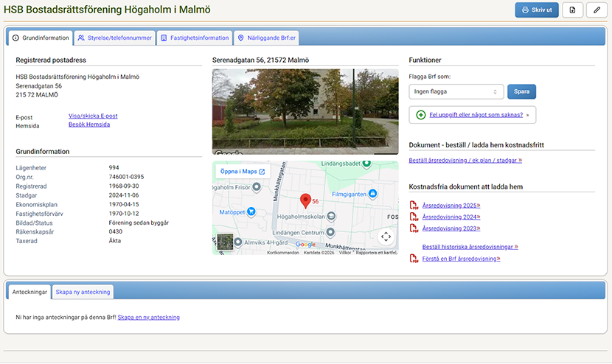Open the Styrelse/telefonnummer tab

click(x=115, y=38)
